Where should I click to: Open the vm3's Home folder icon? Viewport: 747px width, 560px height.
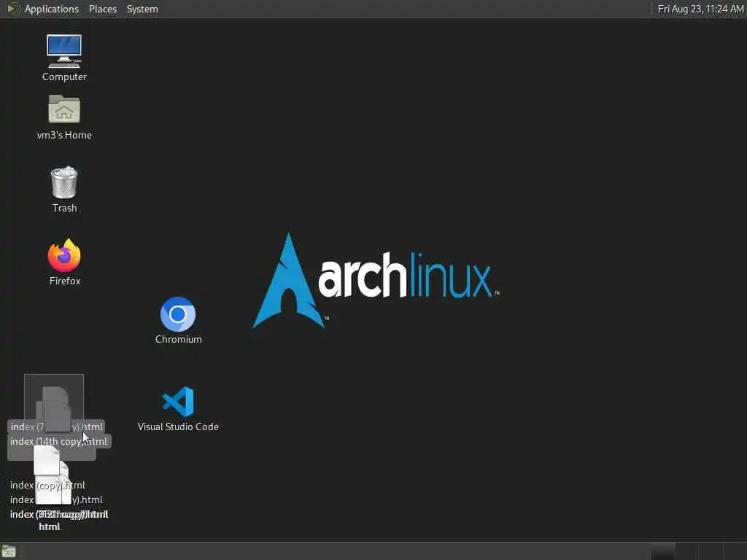[x=64, y=109]
